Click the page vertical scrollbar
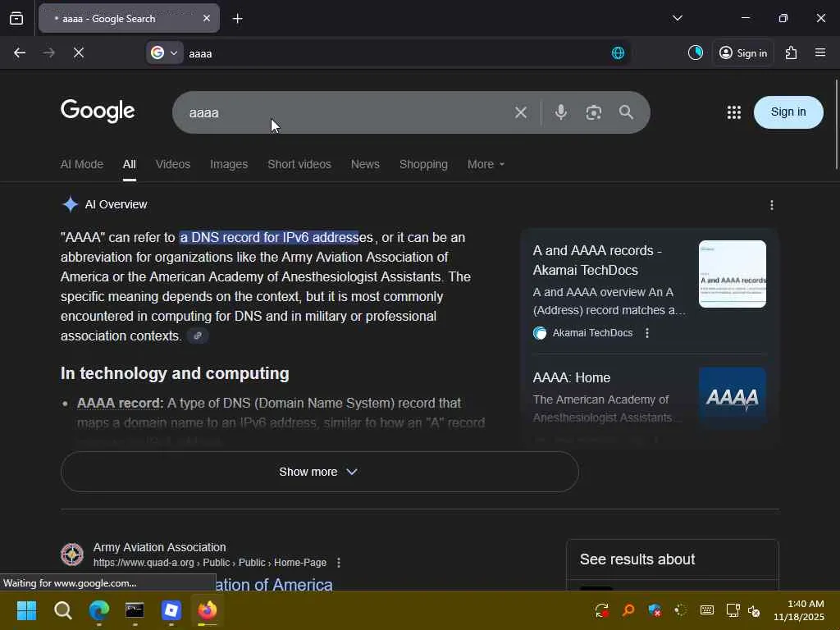 836,125
